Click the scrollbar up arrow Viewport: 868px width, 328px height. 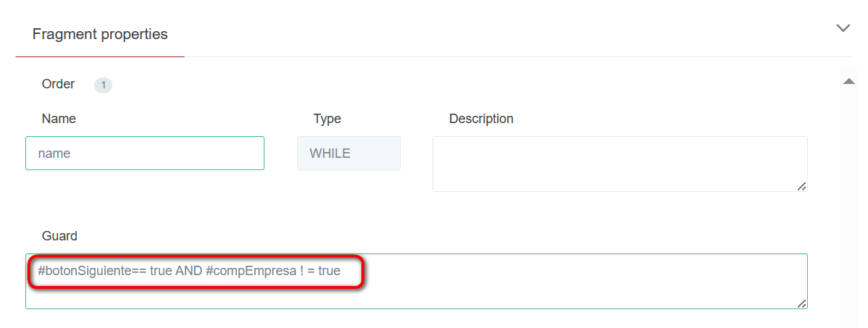point(849,82)
